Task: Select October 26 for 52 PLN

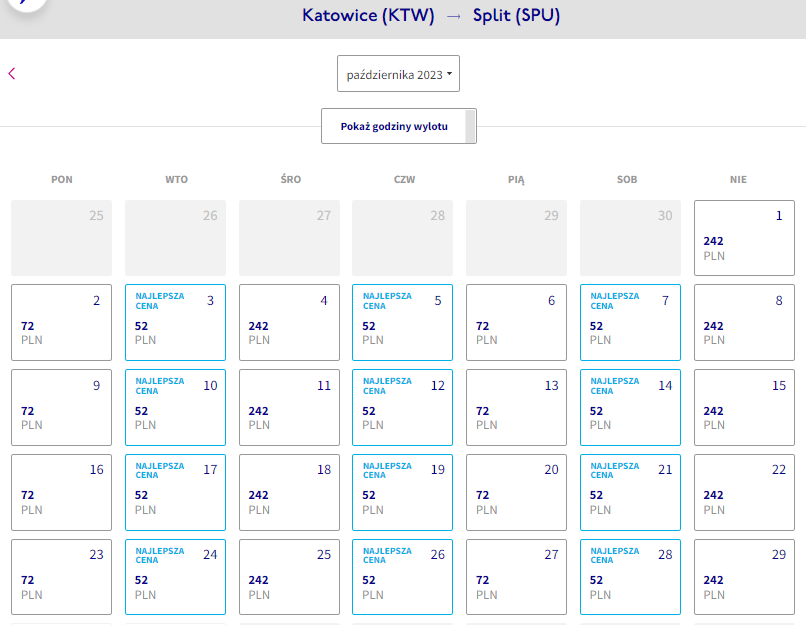Action: point(402,577)
